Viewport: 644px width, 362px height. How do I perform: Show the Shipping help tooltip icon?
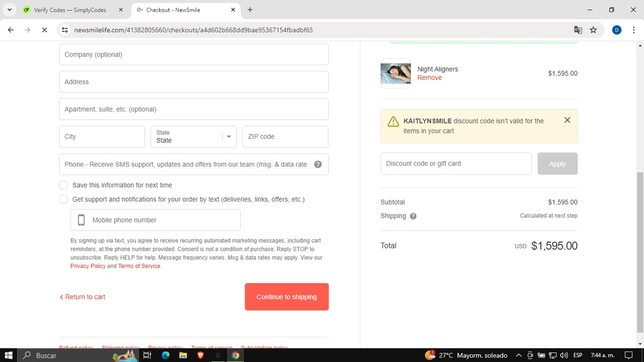pyautogui.click(x=413, y=216)
